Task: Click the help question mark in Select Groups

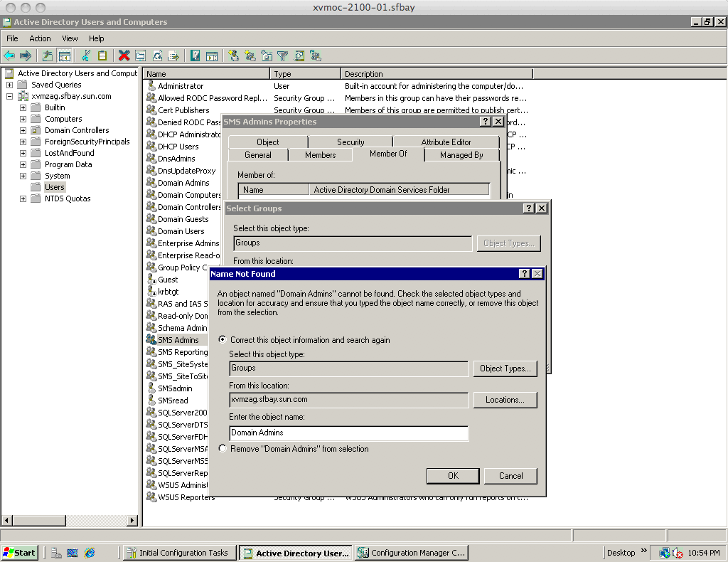Action: pyautogui.click(x=528, y=208)
